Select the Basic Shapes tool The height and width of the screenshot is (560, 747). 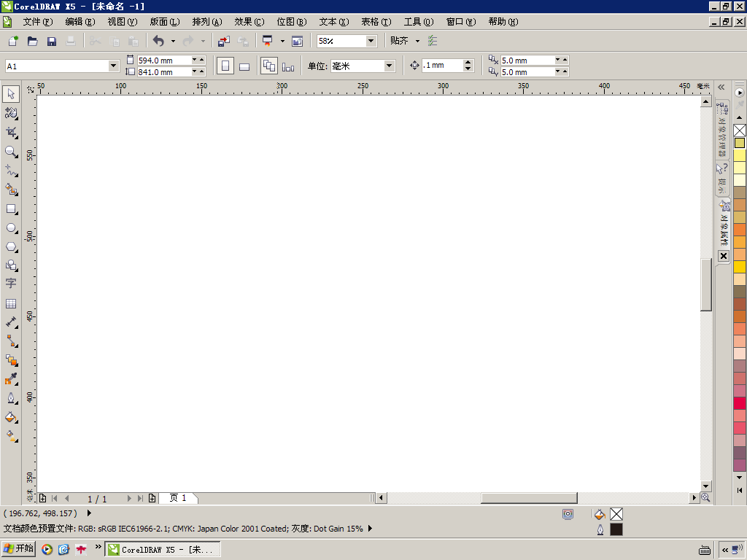point(11,265)
